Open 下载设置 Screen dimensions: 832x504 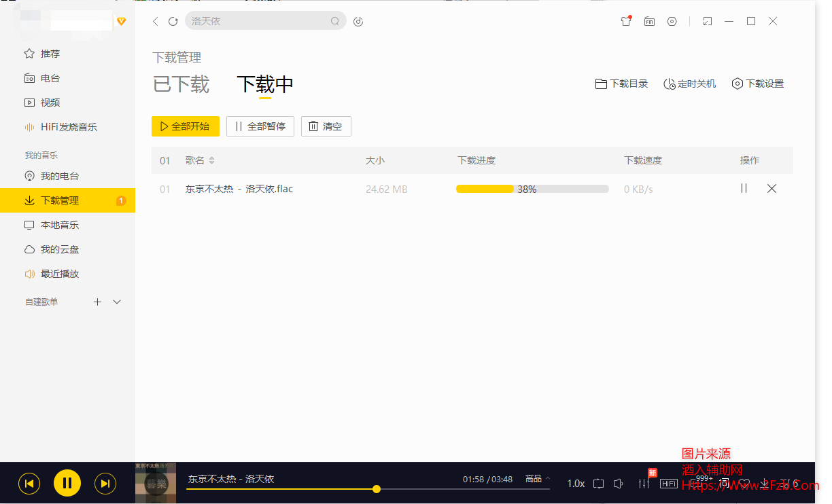pyautogui.click(x=757, y=84)
